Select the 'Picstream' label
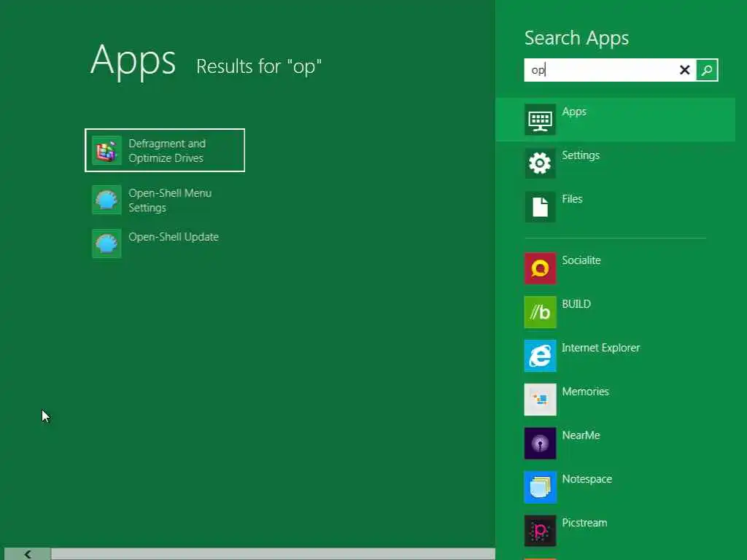Screen dimensions: 747x560 [584, 523]
